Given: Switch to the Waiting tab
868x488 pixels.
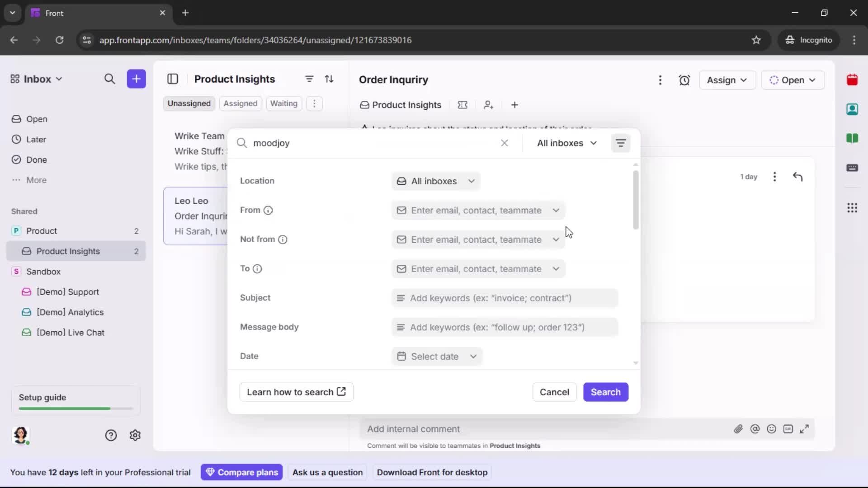Looking at the screenshot, I should tap(284, 103).
